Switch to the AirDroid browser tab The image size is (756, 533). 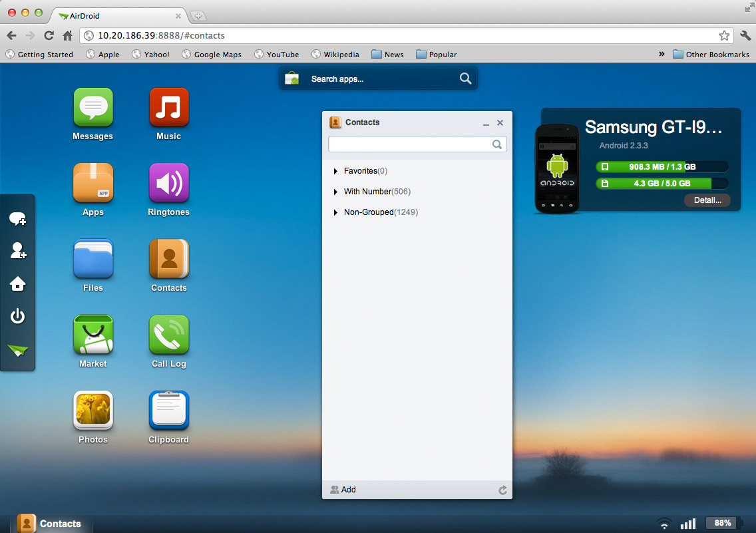pyautogui.click(x=113, y=15)
